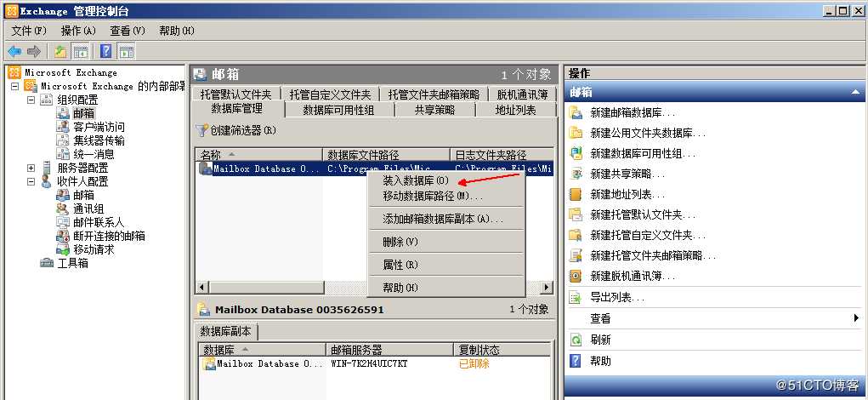Click the 工具箱 toolbox icon
The height and width of the screenshot is (400, 868).
pyautogui.click(x=47, y=263)
